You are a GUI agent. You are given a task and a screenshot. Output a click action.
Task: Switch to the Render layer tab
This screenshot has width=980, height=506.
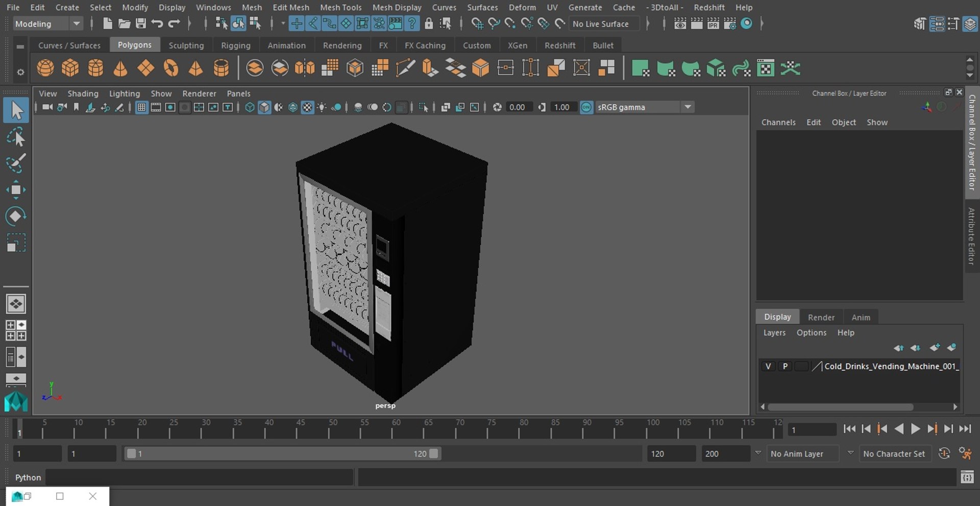point(821,317)
